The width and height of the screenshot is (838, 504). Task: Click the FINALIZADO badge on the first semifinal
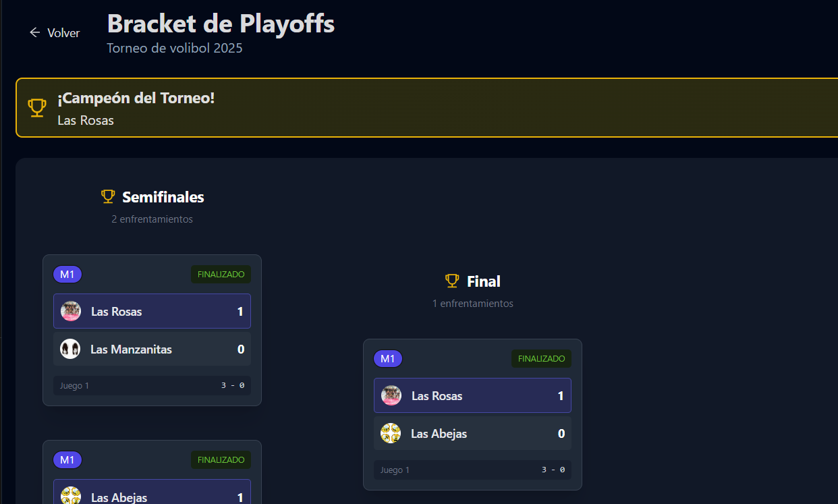point(221,275)
